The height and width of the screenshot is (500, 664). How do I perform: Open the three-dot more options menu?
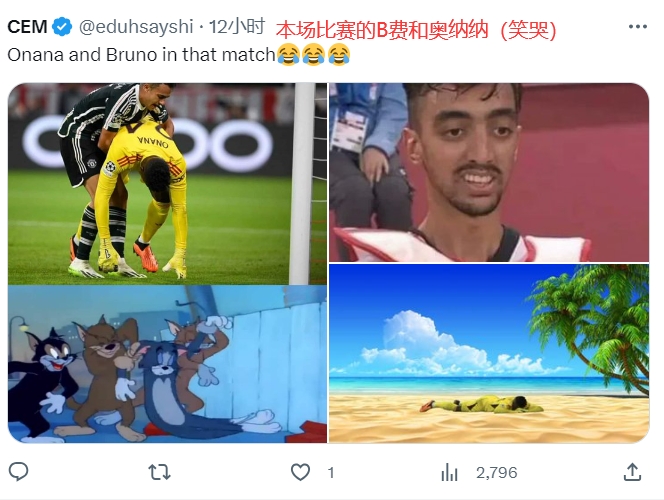[x=637, y=27]
